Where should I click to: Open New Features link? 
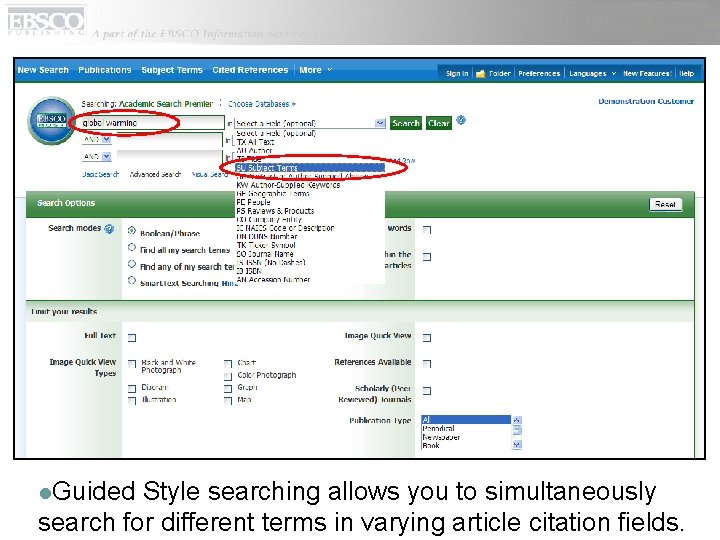(647, 73)
